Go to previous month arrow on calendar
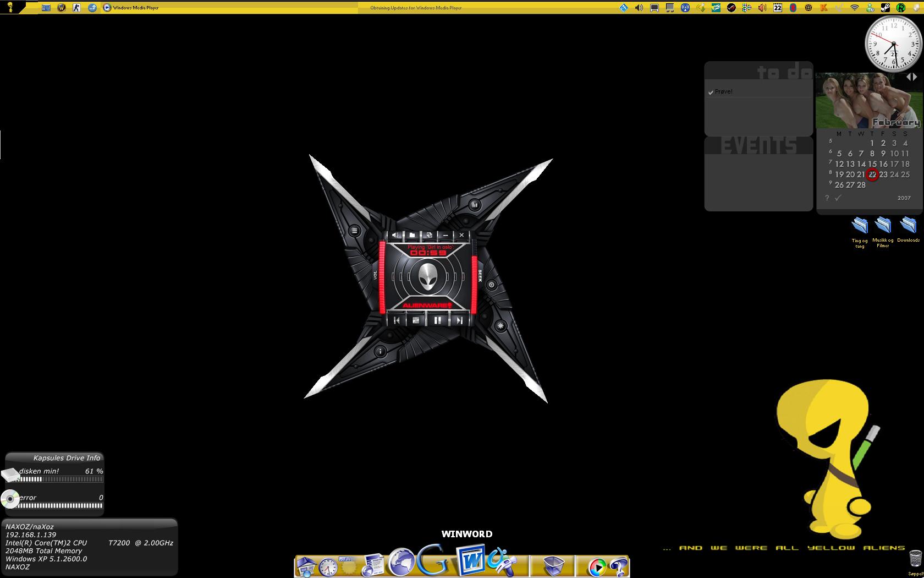This screenshot has width=924, height=578. (x=909, y=77)
